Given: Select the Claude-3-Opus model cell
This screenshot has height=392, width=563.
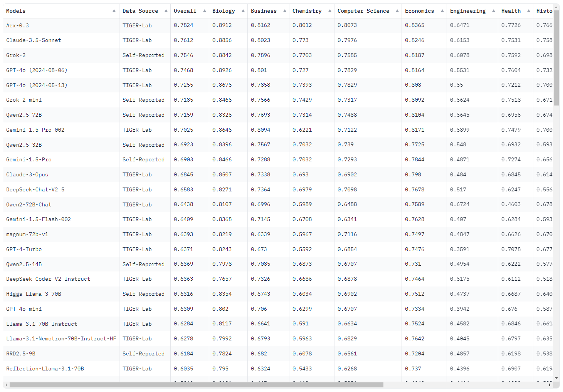Looking at the screenshot, I should coord(61,174).
